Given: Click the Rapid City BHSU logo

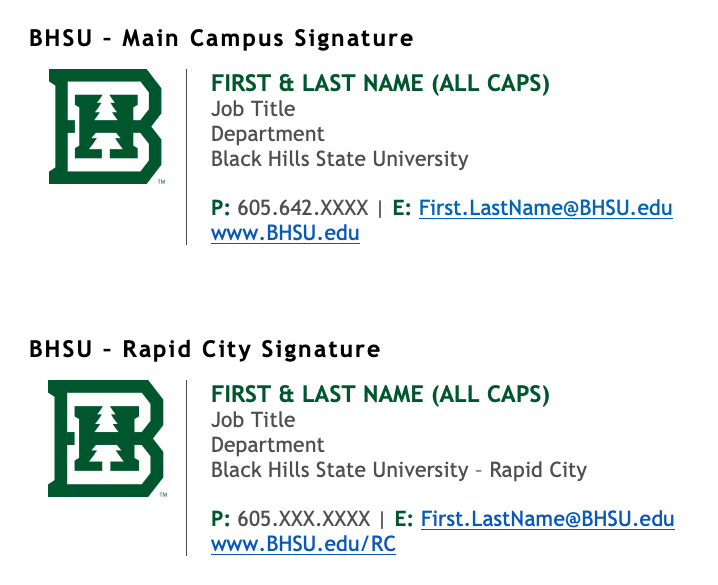Looking at the screenshot, I should coord(106,438).
